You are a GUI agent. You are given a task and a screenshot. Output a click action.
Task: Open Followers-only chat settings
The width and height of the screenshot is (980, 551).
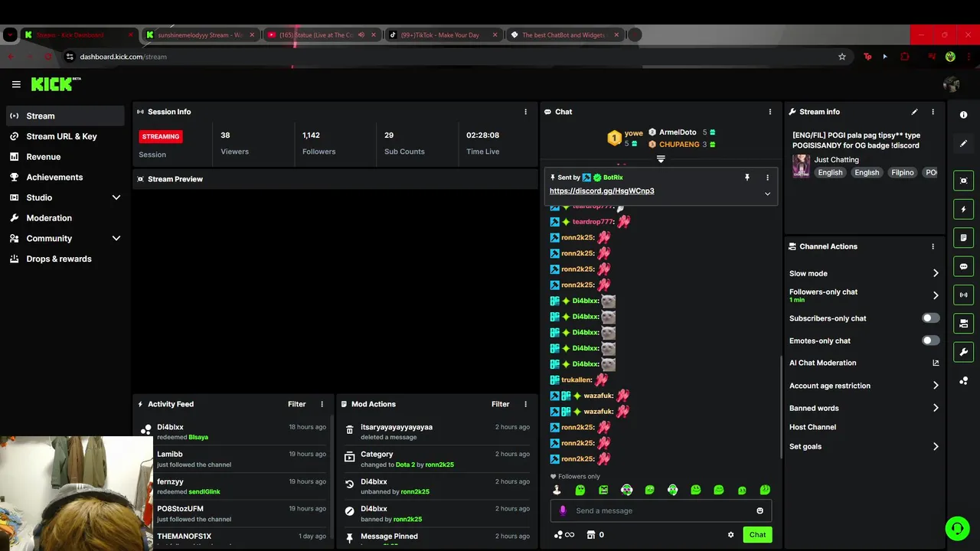click(864, 295)
